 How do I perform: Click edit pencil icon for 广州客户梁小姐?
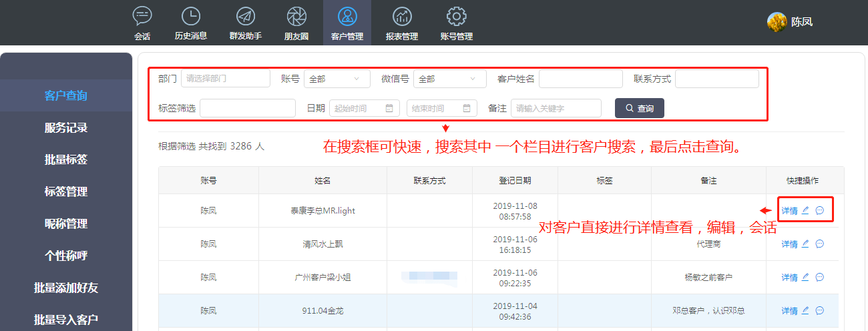click(x=805, y=277)
